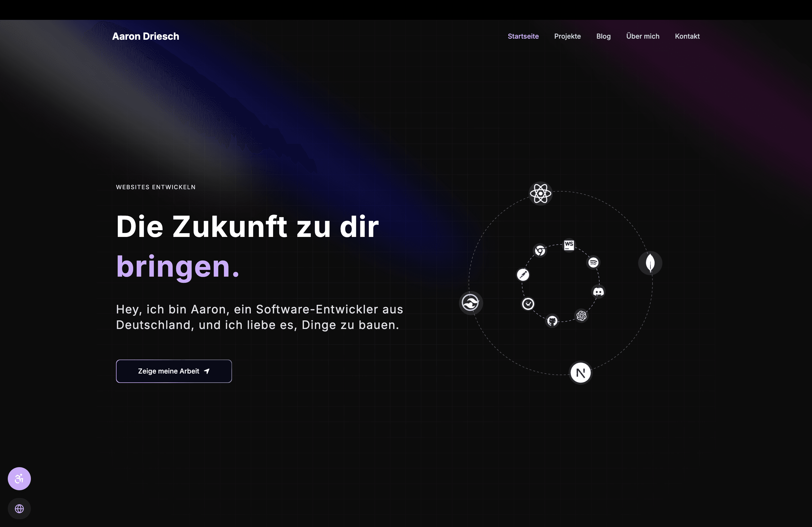
Task: Open the Projekte page
Action: pyautogui.click(x=567, y=36)
